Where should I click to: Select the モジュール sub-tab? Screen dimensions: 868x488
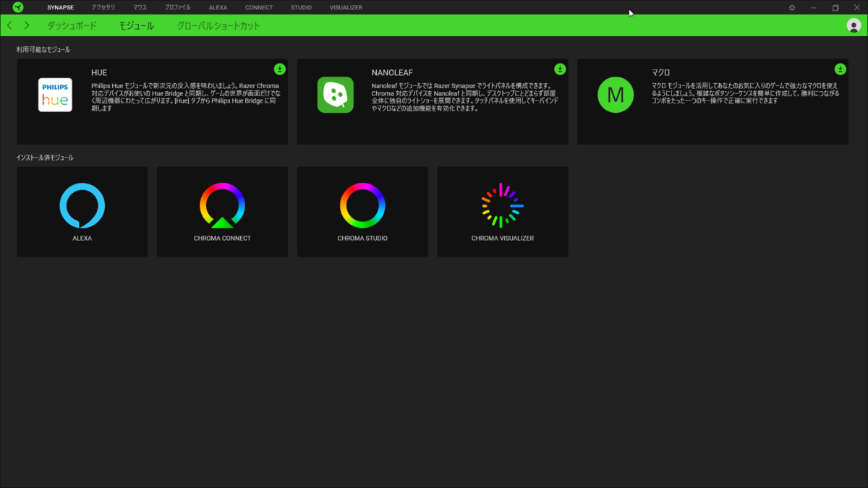137,25
